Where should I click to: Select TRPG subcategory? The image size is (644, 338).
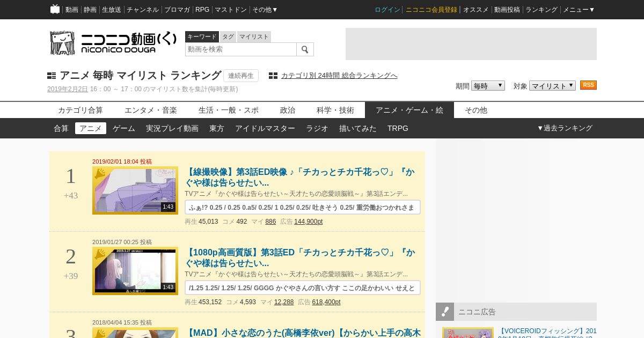point(398,128)
